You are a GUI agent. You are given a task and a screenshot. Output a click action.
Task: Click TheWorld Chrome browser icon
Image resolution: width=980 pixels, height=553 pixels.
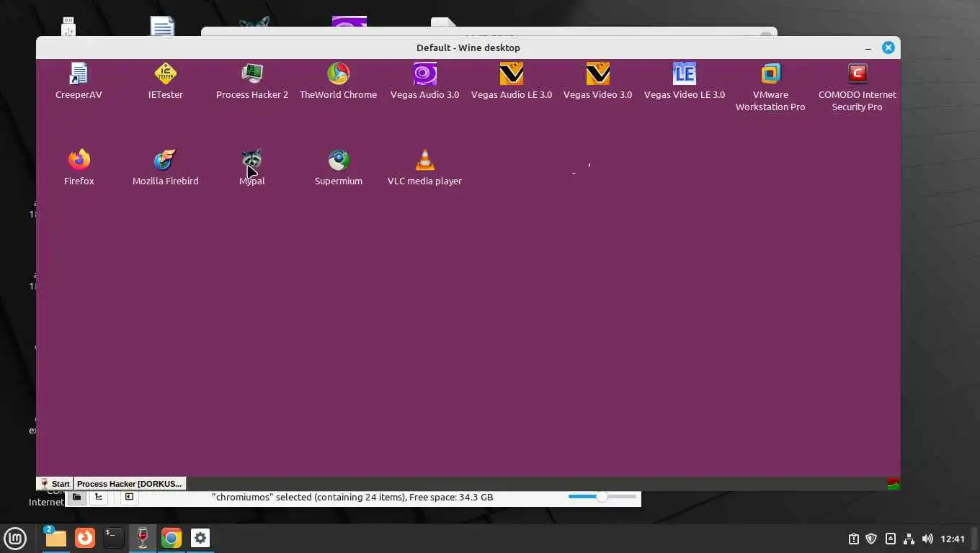coord(338,73)
